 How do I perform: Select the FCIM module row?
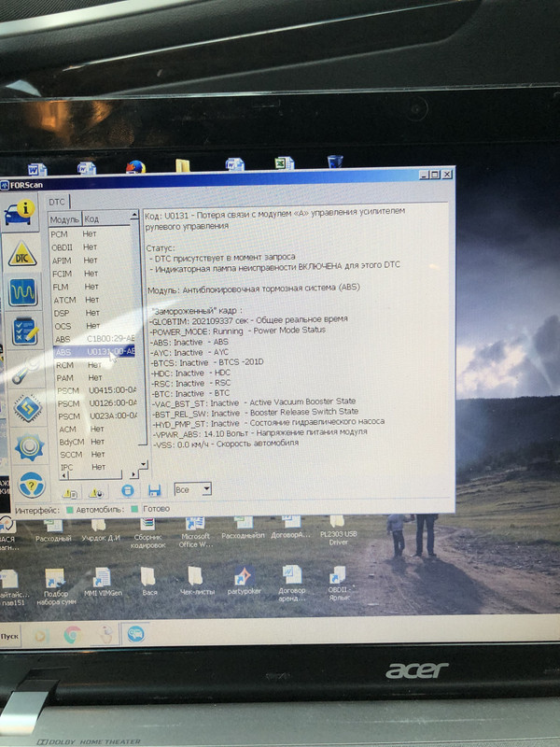point(93,274)
